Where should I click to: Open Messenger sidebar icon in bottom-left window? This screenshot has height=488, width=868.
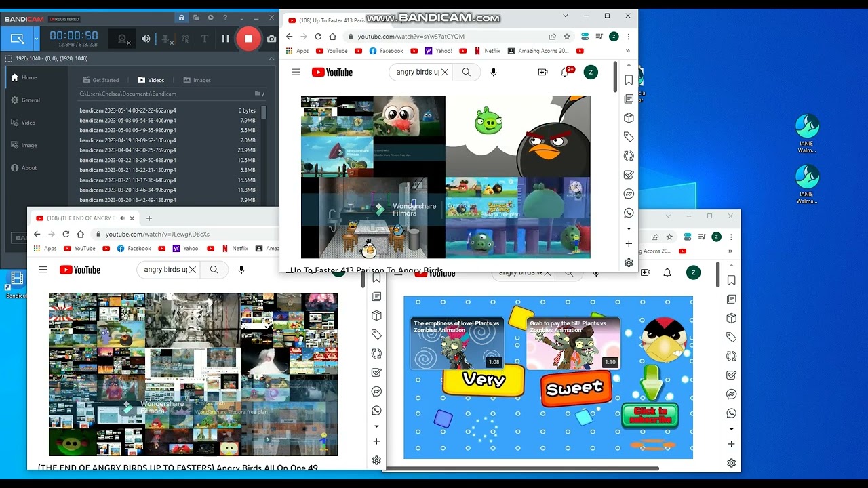pyautogui.click(x=376, y=392)
